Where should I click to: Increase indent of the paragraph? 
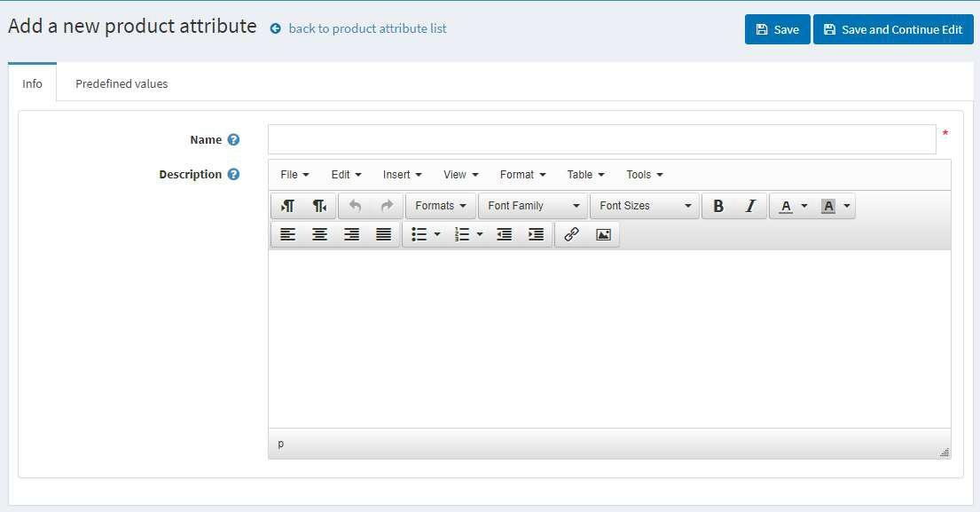(x=536, y=234)
